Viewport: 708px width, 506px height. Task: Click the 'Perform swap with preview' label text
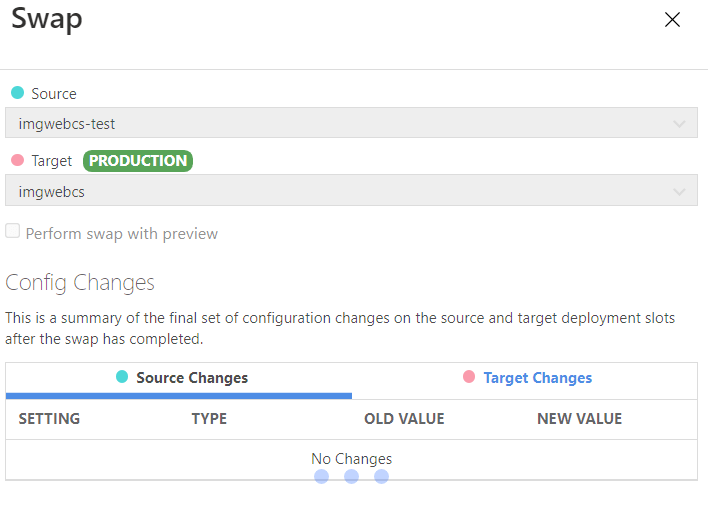click(x=121, y=234)
